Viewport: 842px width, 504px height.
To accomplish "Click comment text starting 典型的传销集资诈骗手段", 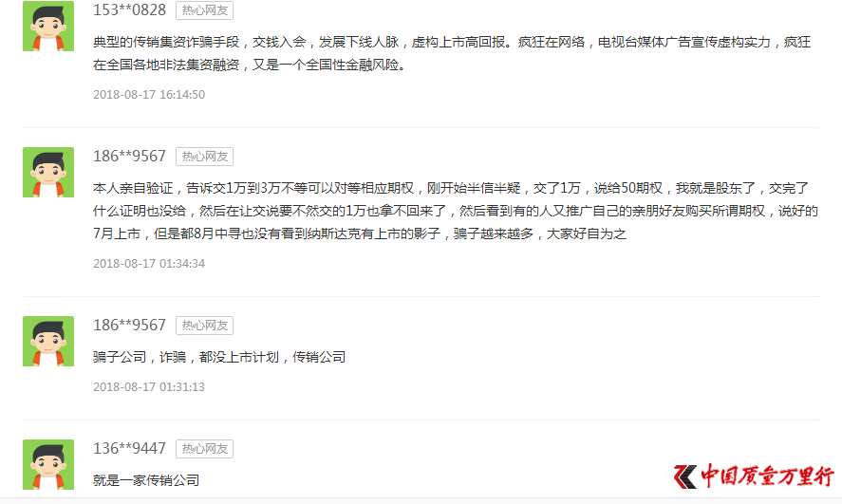I will [x=452, y=54].
